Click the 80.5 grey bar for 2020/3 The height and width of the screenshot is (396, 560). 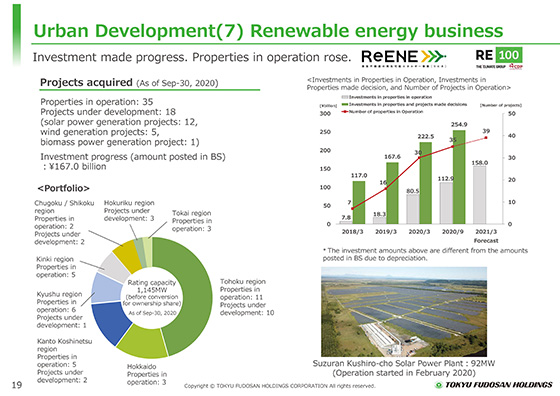click(413, 209)
